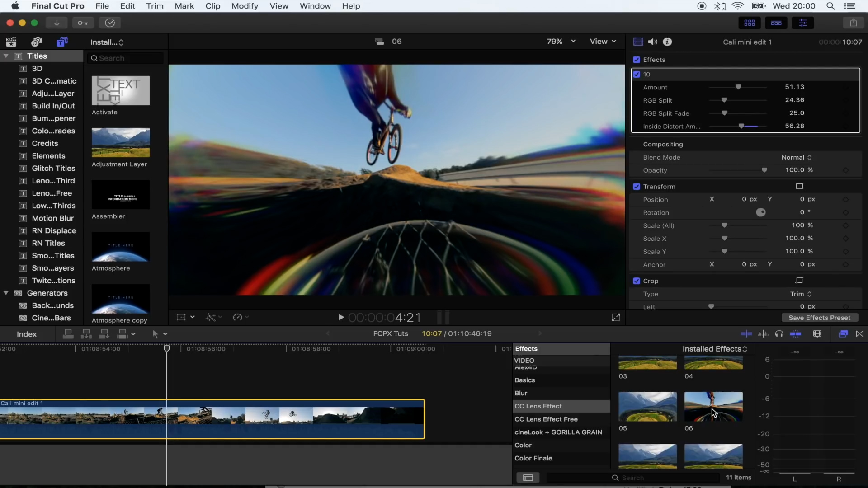The width and height of the screenshot is (868, 488).
Task: Open clip info using the i icon near Cali mini edit 1
Action: pos(668,42)
